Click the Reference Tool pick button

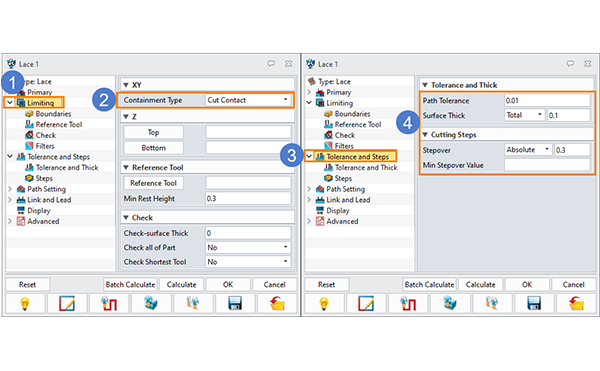point(153,183)
